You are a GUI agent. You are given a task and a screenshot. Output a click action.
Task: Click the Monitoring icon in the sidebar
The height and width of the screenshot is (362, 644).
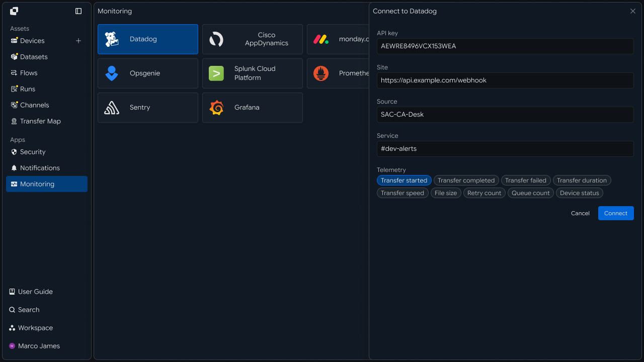point(14,184)
